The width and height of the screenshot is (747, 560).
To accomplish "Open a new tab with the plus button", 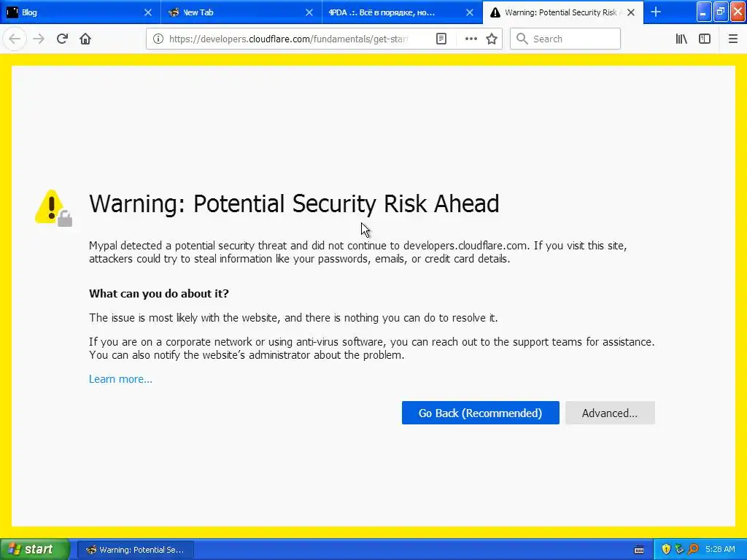I will tap(656, 12).
